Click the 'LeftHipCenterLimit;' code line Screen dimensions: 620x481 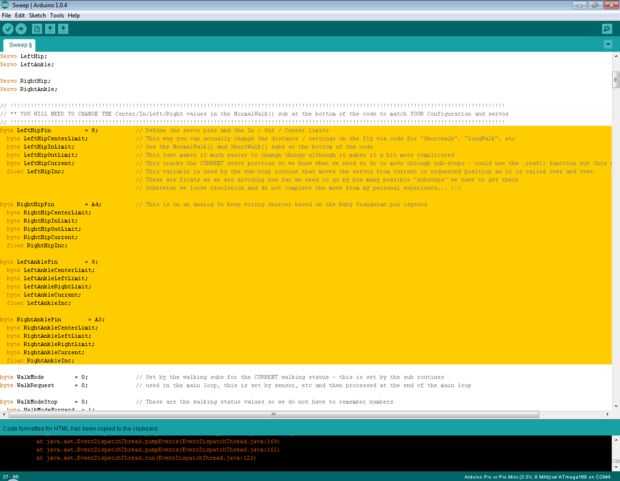[x=47, y=138]
